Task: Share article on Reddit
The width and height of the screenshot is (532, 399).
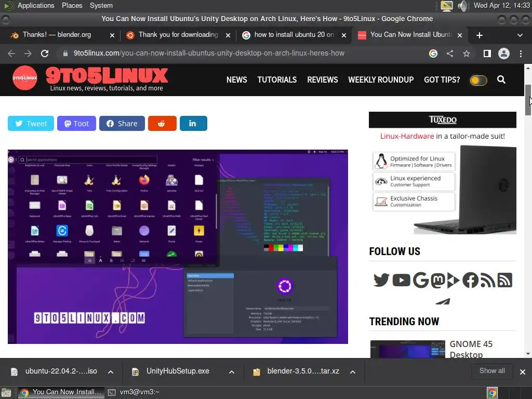Action: pos(162,123)
